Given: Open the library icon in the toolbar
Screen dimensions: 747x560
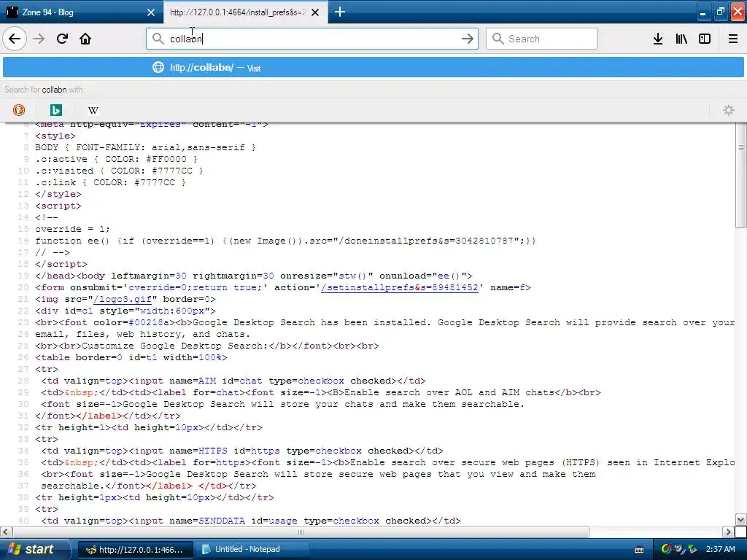Looking at the screenshot, I should click(681, 39).
